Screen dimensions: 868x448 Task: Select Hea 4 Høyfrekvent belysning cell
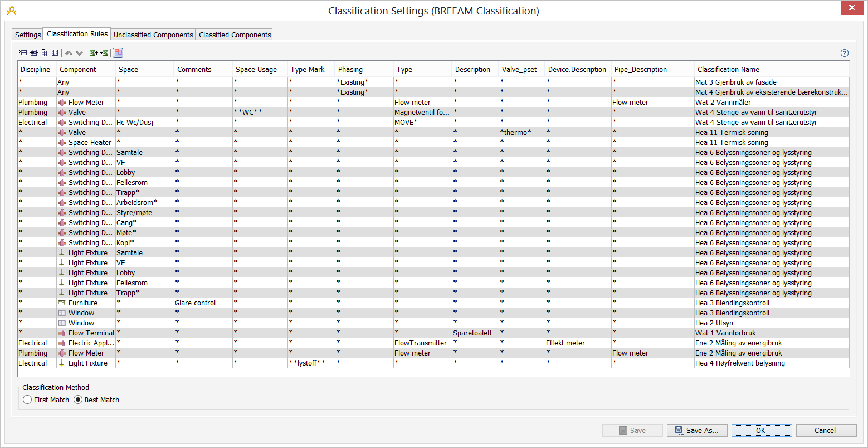point(772,363)
